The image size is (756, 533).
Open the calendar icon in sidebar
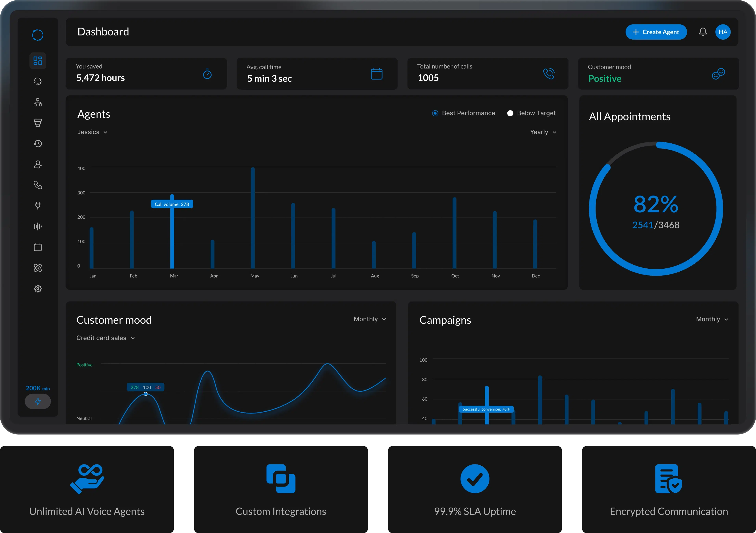click(x=38, y=247)
